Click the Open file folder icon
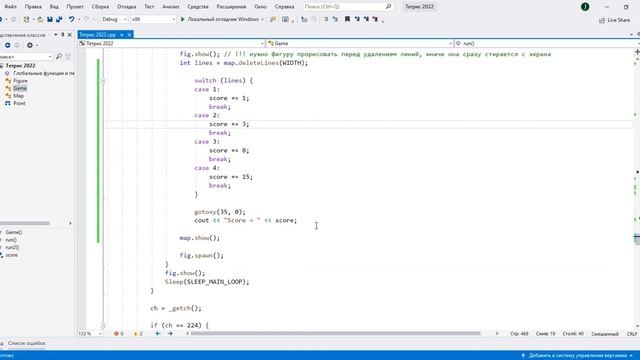The height and width of the screenshot is (360, 640). tap(40, 19)
